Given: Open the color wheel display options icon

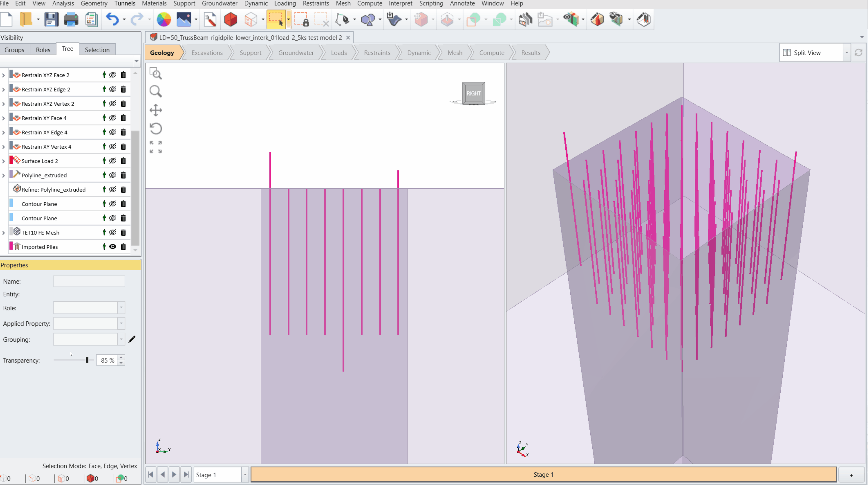Looking at the screenshot, I should [164, 20].
